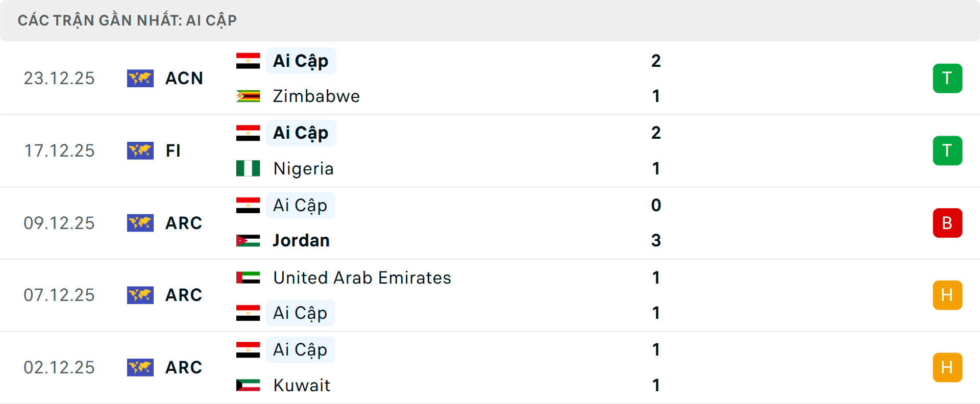The height and width of the screenshot is (404, 980).
Task: Open the Nigeria team link
Action: tap(303, 168)
